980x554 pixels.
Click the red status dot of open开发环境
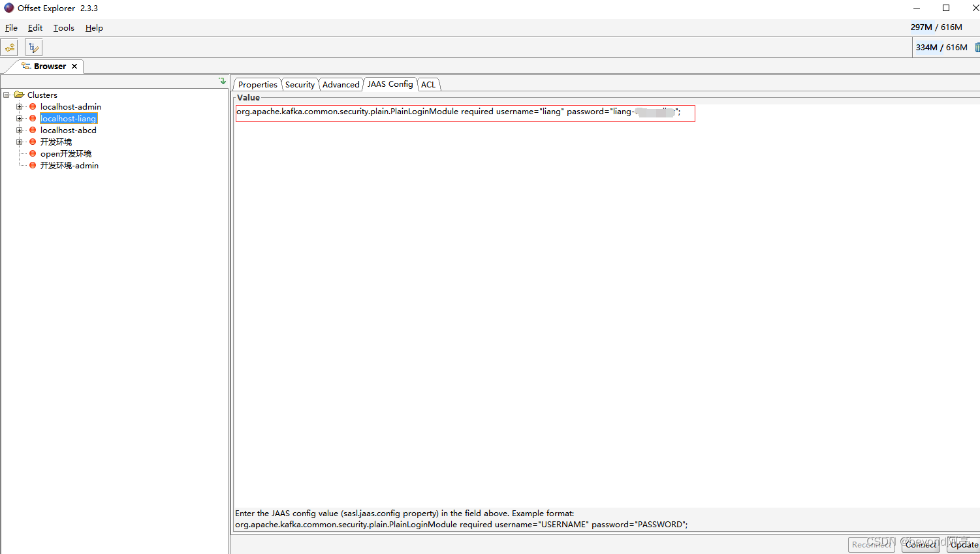click(x=33, y=153)
